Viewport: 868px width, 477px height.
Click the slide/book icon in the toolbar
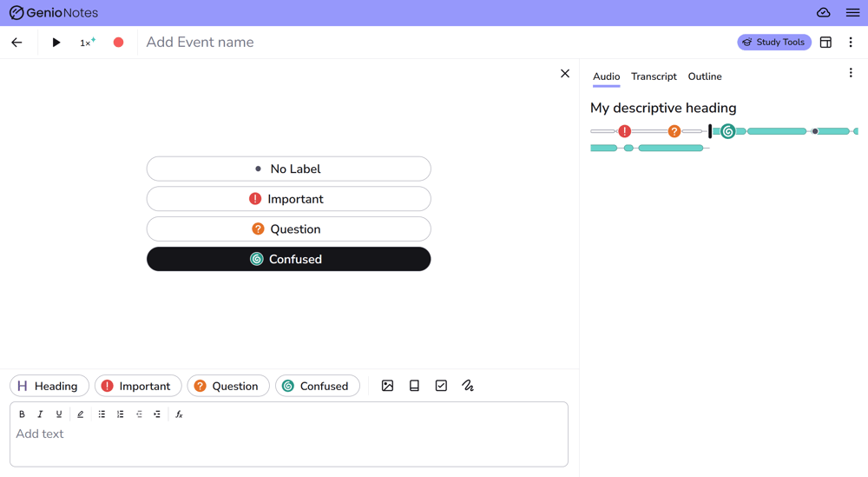414,386
